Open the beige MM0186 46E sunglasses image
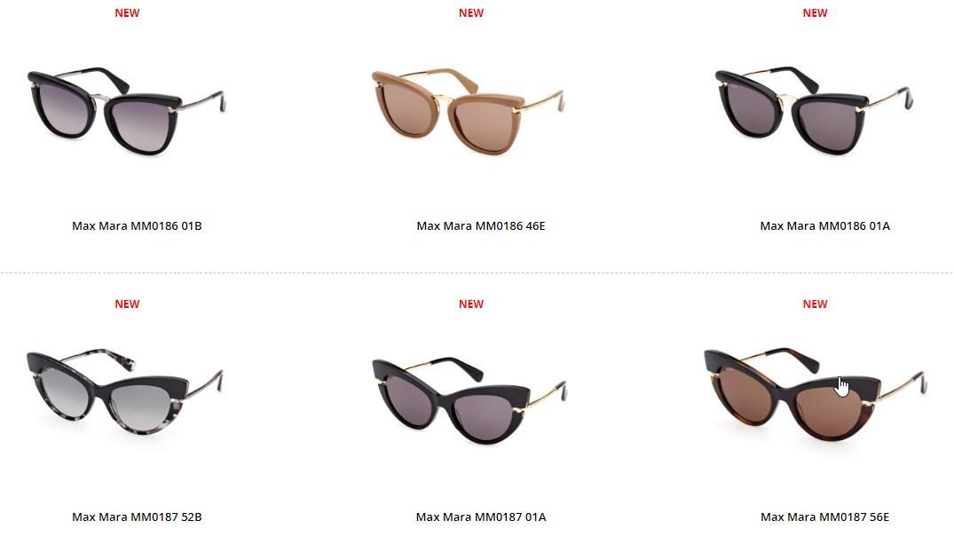The image size is (954, 560). coord(469,111)
